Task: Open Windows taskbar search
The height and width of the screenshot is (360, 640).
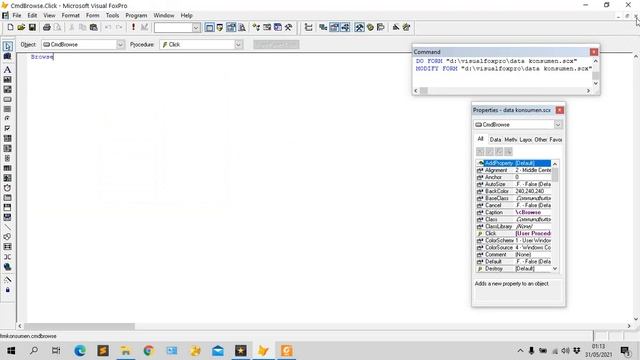Action: point(34,351)
